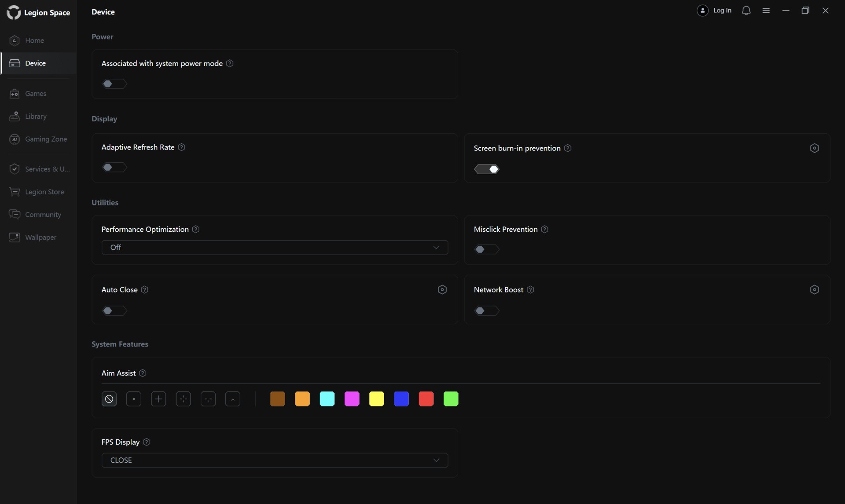Toggle Network Boost on
The width and height of the screenshot is (845, 504).
[486, 311]
